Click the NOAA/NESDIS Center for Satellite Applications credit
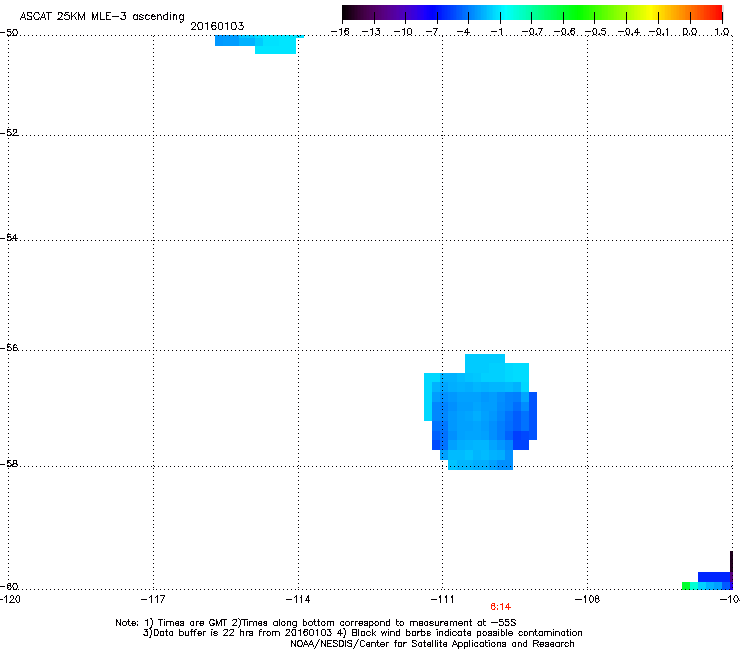The width and height of the screenshot is (740, 650). [432, 644]
